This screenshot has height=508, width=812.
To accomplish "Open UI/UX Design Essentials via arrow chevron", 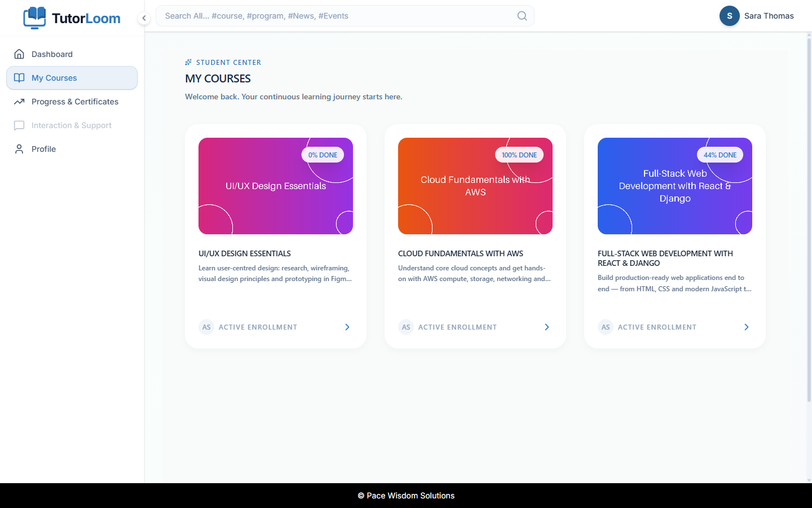I will pyautogui.click(x=347, y=327).
